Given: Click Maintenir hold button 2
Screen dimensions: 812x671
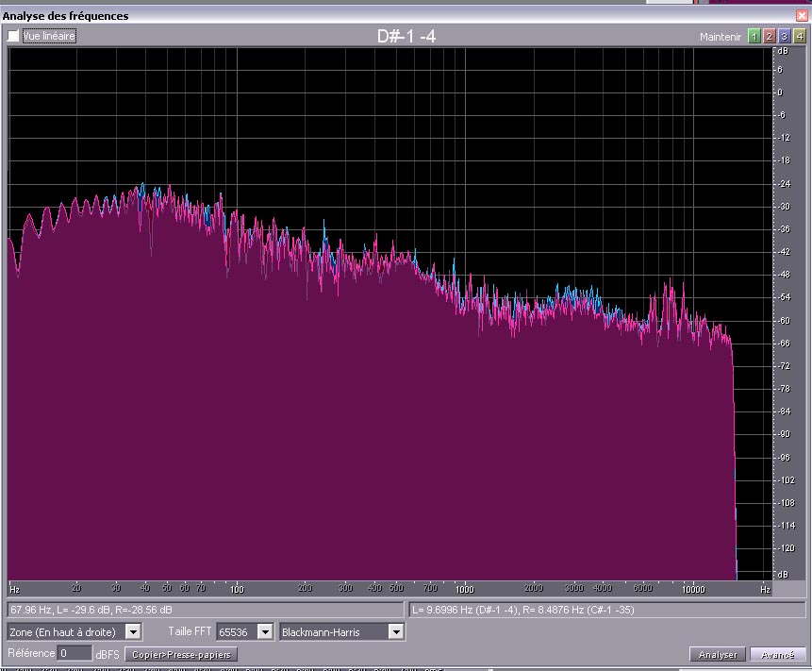Looking at the screenshot, I should [x=769, y=36].
